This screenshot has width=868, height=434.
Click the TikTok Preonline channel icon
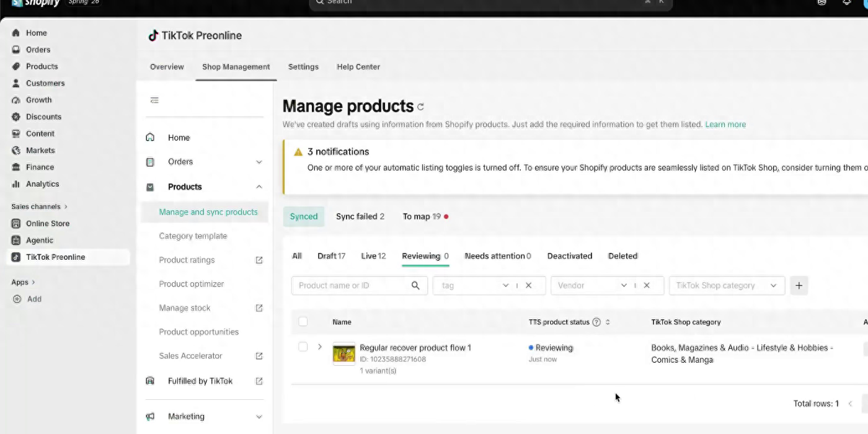point(16,257)
